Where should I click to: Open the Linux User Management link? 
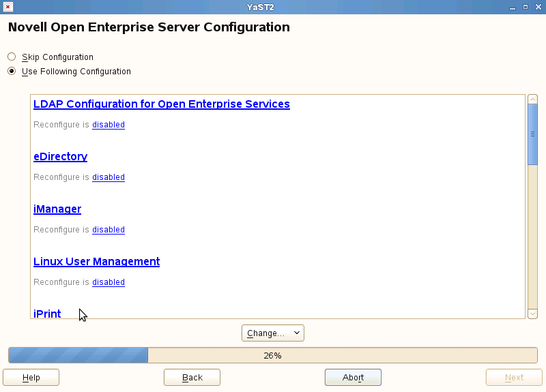(x=96, y=262)
